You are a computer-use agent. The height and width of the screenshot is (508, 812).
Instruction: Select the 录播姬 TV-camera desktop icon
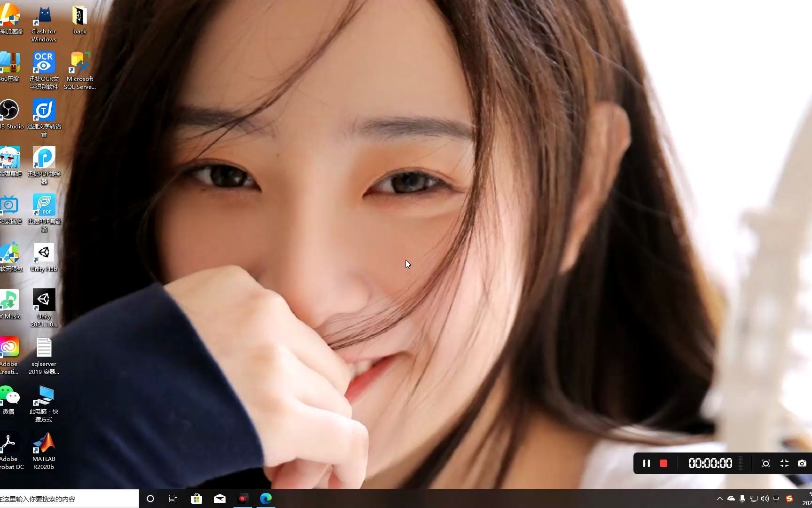tap(10, 210)
